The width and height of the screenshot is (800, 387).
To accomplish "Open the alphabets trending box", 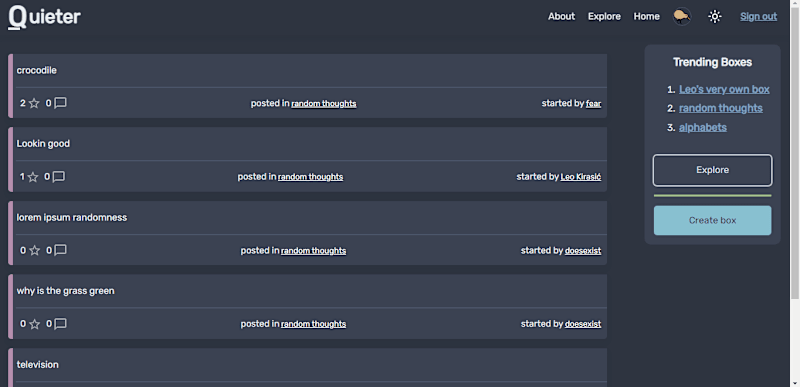I will pos(703,127).
